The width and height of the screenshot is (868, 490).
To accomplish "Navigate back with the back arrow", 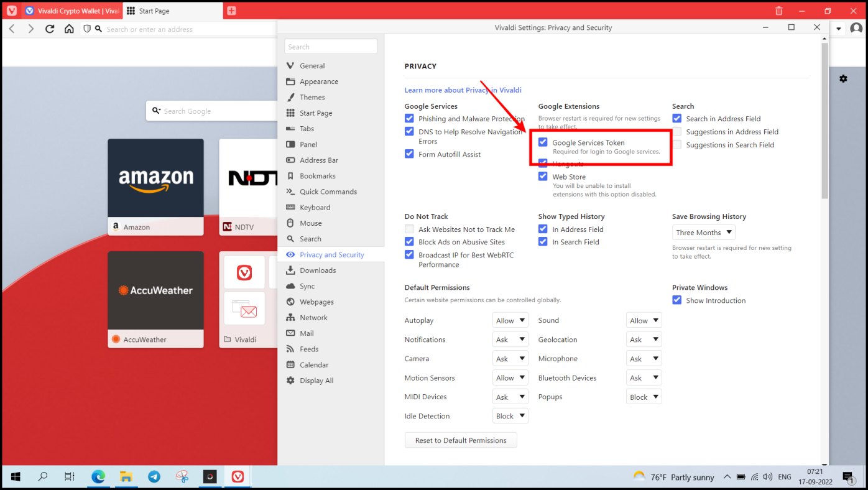I will [12, 29].
